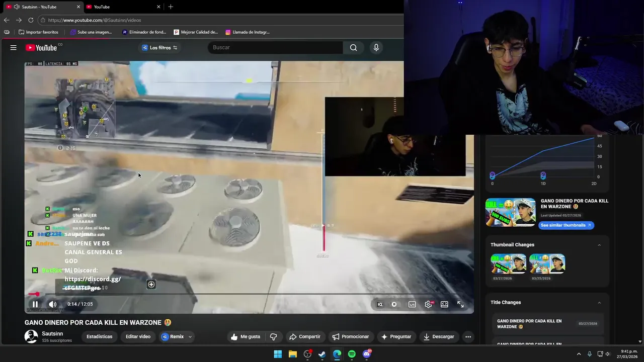Download the video with Descargar
The width and height of the screenshot is (644, 362).
[438, 337]
